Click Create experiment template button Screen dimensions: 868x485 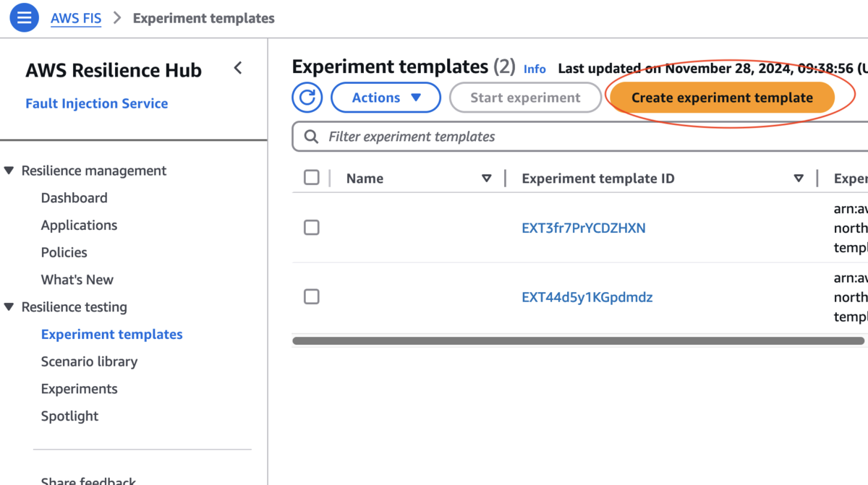[x=722, y=98]
